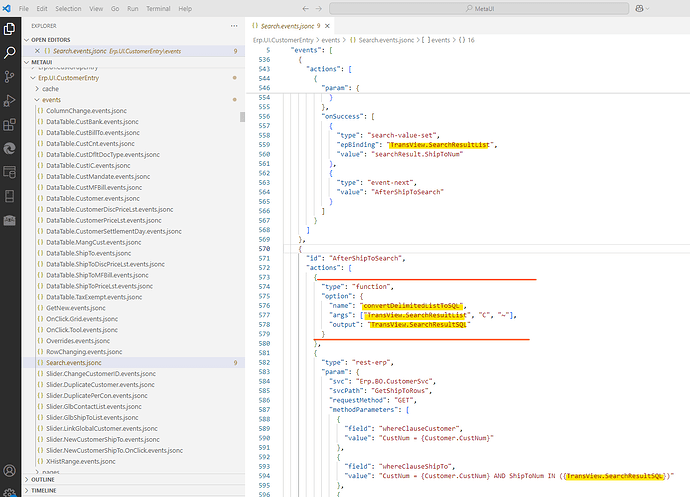Open the Edge browser tools icon in activity bar
This screenshot has height=497, width=690.
coord(9,148)
